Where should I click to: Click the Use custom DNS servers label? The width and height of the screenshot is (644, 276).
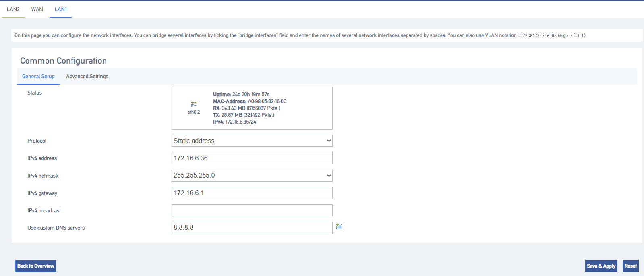[56, 228]
